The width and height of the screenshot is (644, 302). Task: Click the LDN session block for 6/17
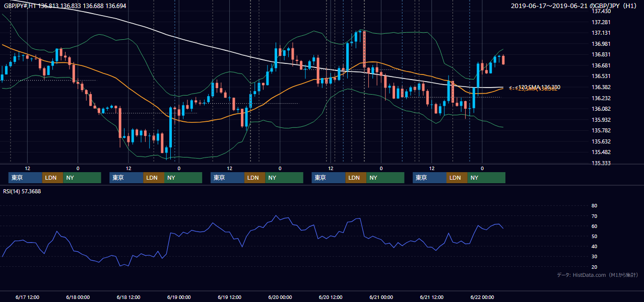pyautogui.click(x=52, y=178)
